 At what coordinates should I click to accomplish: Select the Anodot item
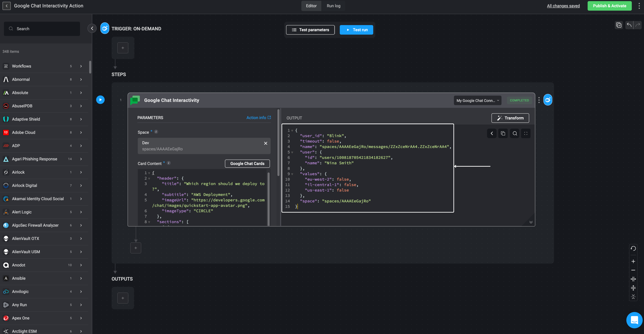pyautogui.click(x=44, y=265)
